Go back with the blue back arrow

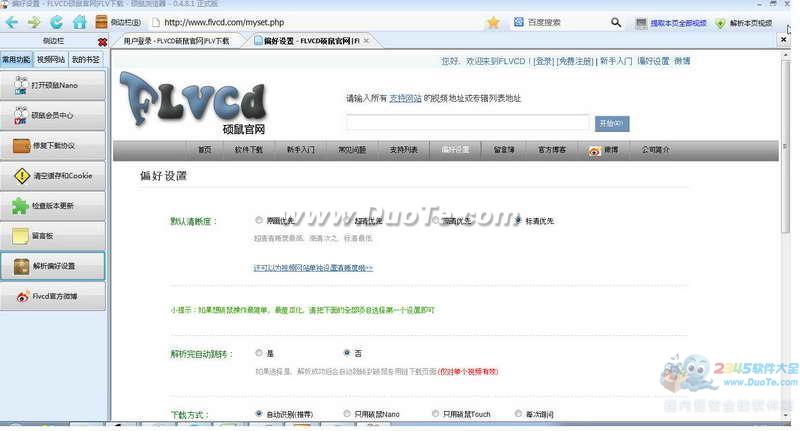(x=12, y=22)
